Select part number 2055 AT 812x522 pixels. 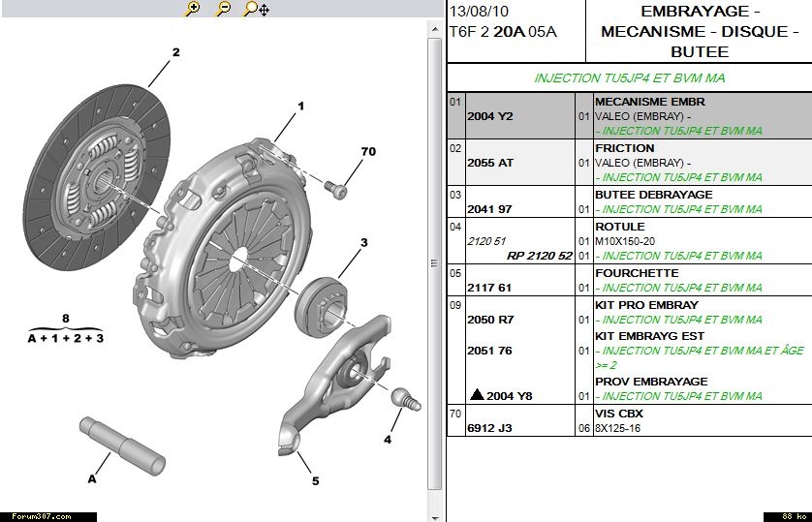pyautogui.click(x=490, y=163)
